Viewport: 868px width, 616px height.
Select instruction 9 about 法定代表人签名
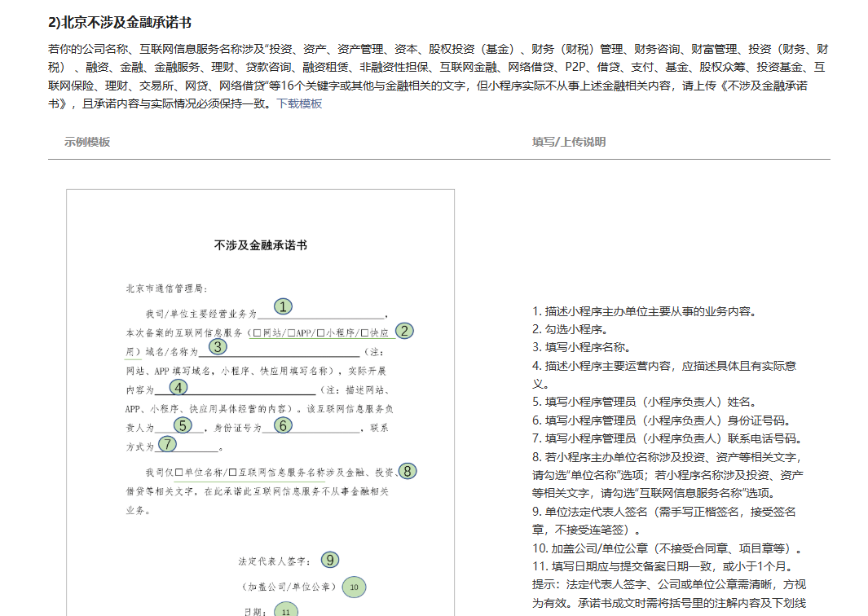(664, 521)
